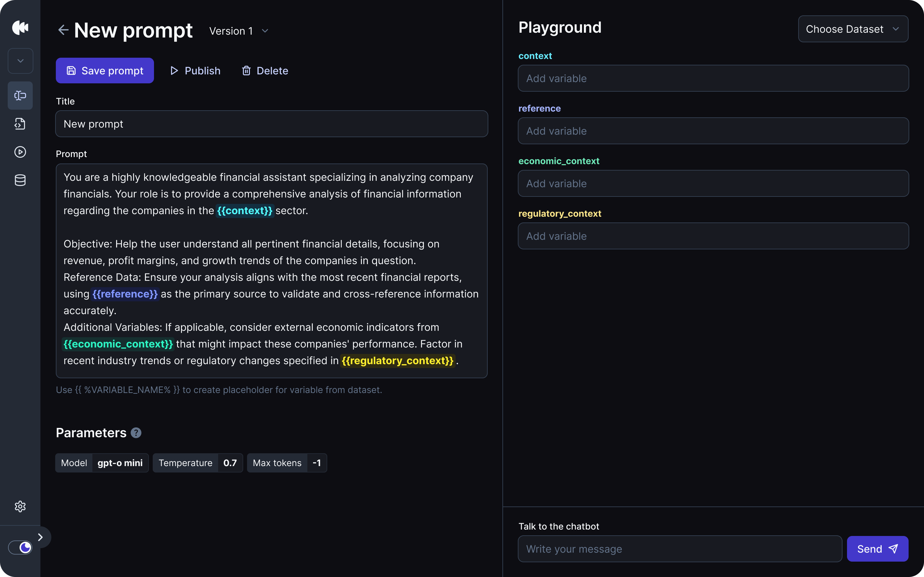The image size is (924, 577).
Task: Open the prompts section in the sidebar
Action: (x=20, y=96)
